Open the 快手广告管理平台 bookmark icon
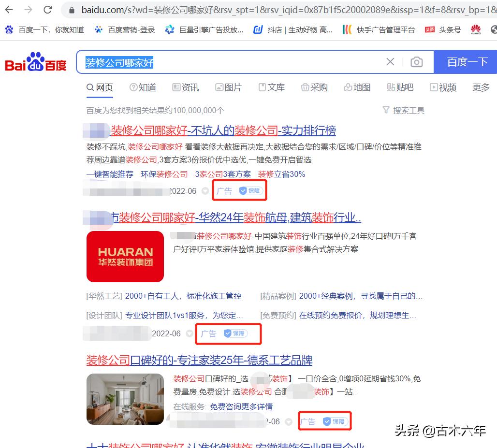Screen dimensions: 497x448 click(x=348, y=29)
